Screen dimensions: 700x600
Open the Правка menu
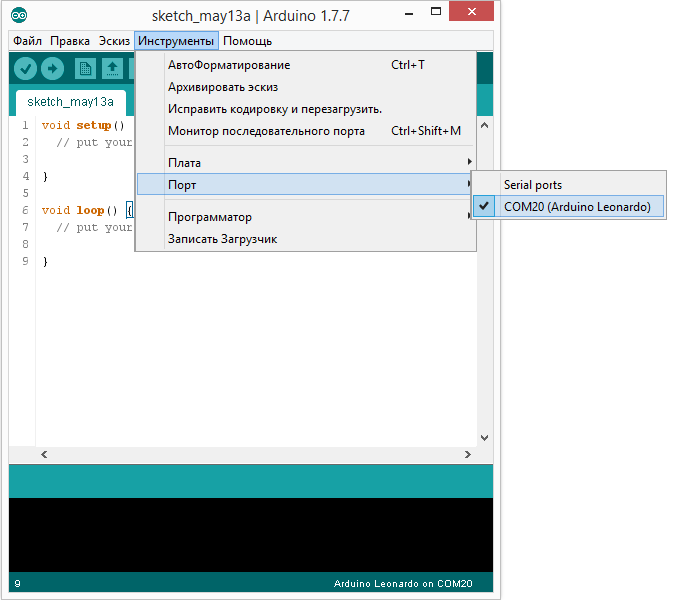pos(70,41)
